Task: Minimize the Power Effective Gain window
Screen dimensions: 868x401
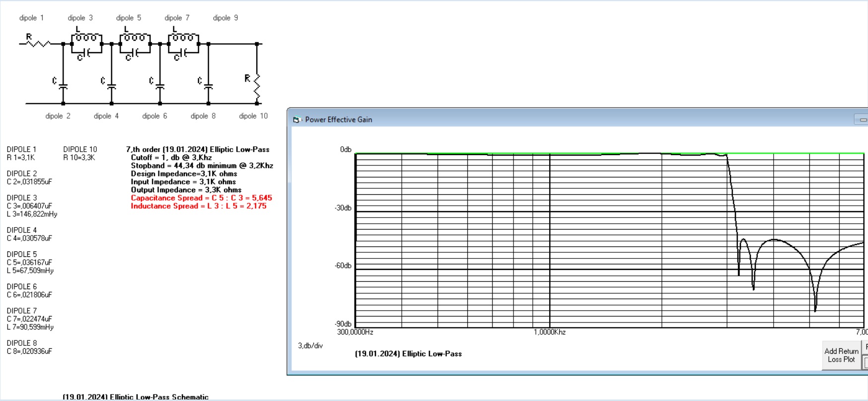Action: tap(863, 120)
